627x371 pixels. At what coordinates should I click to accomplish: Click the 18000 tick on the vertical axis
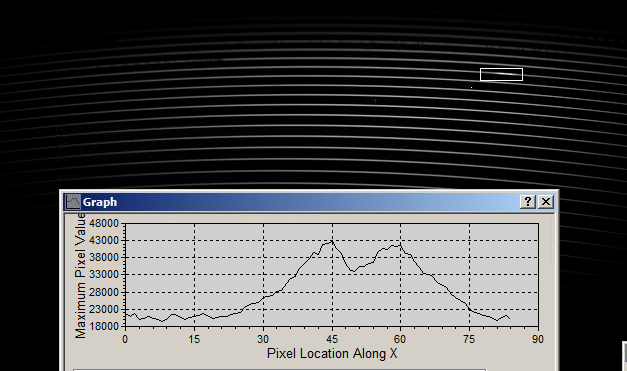(104, 326)
